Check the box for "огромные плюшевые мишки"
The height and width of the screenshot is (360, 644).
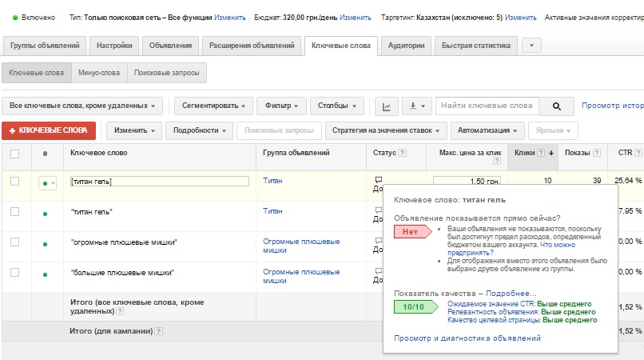[15, 242]
